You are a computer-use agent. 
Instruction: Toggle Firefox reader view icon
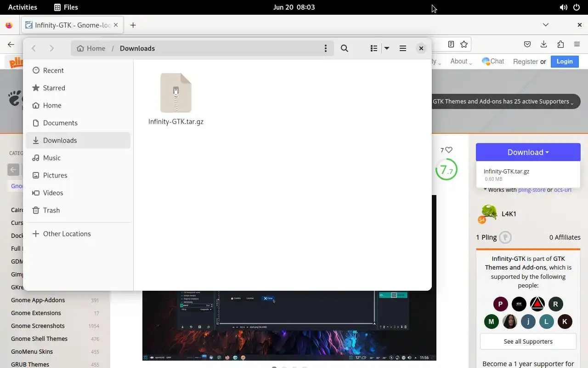pyautogui.click(x=451, y=44)
